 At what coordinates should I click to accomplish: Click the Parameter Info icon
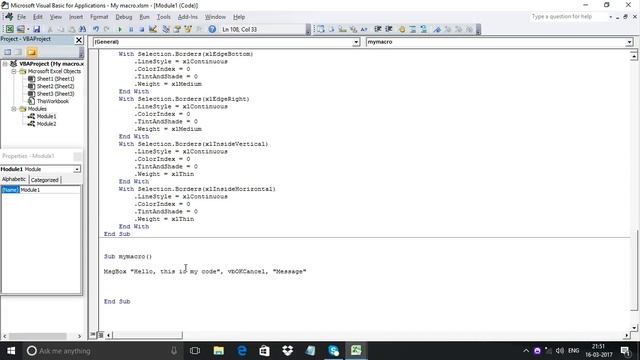(353, 29)
